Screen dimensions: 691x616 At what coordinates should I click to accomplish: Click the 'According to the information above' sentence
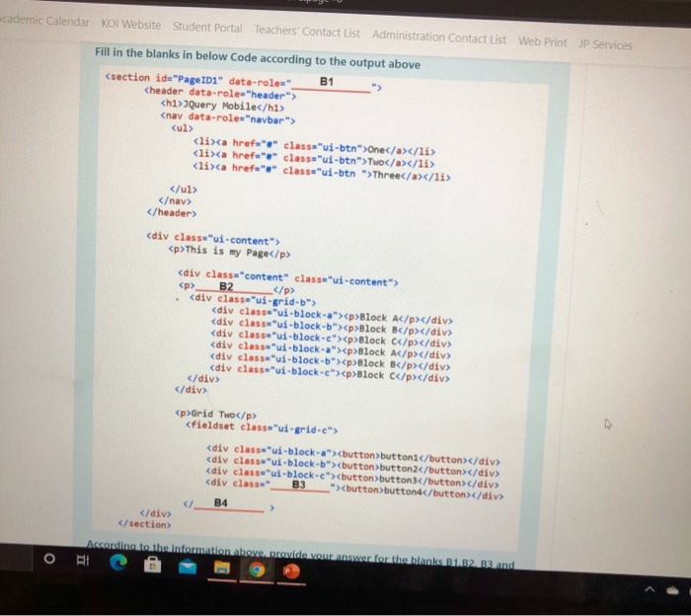pyautogui.click(x=300, y=555)
